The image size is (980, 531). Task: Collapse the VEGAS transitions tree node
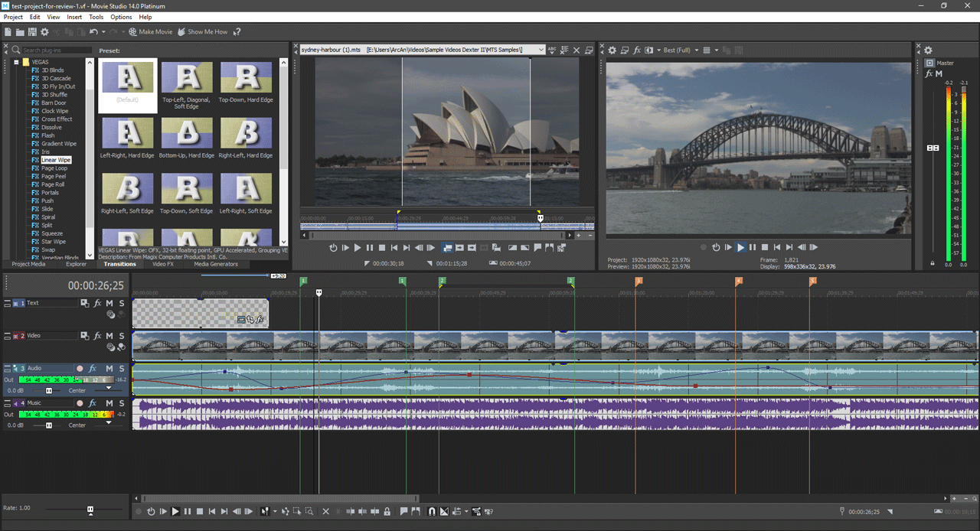(x=15, y=62)
